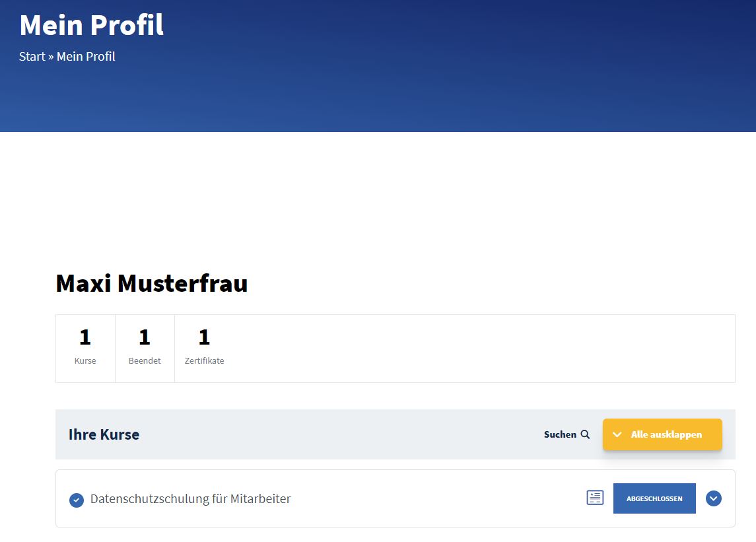Image resolution: width=756 pixels, height=542 pixels.
Task: Click the Kurse stat label
Action: click(x=85, y=361)
